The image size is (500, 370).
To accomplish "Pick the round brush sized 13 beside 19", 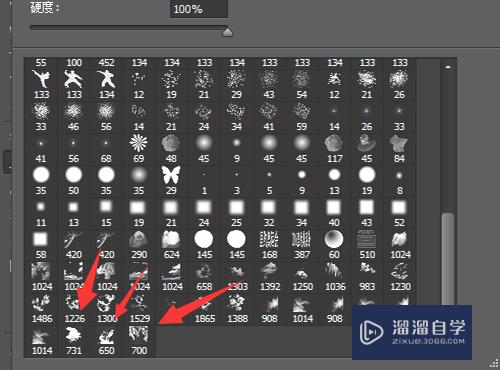I will [x=334, y=175].
